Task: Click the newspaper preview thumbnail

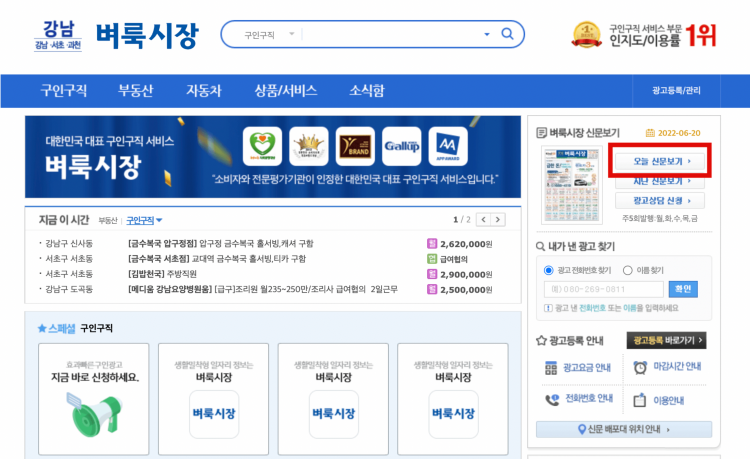Action: 572,185
